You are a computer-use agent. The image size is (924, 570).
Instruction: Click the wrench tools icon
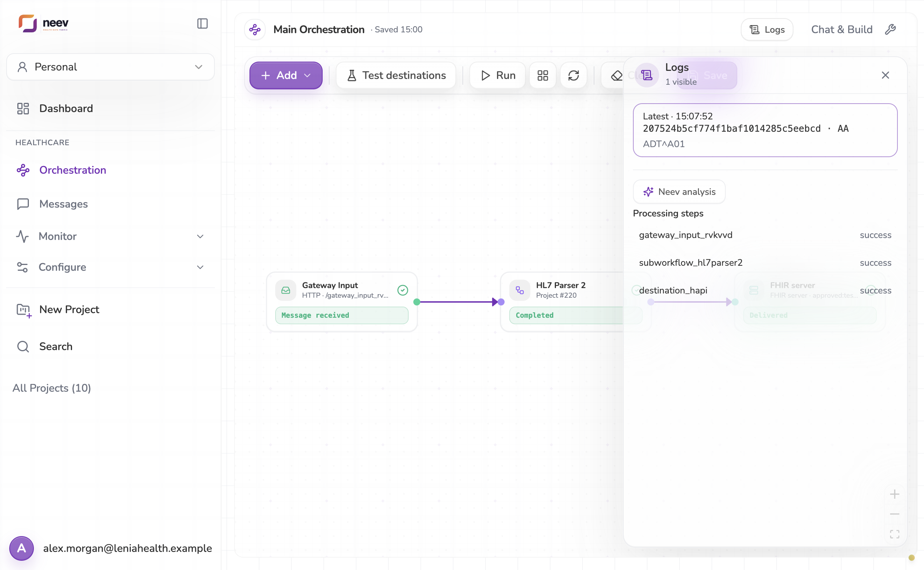tap(891, 30)
